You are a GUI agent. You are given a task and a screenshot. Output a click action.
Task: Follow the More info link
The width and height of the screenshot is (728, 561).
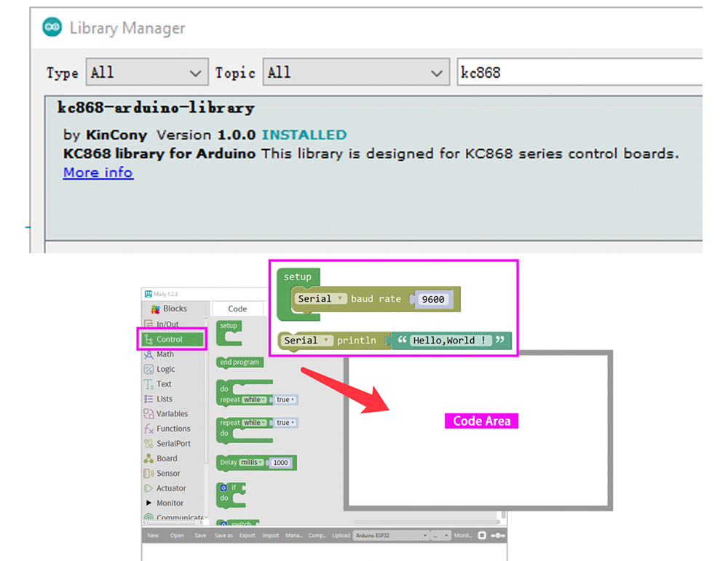tap(98, 172)
